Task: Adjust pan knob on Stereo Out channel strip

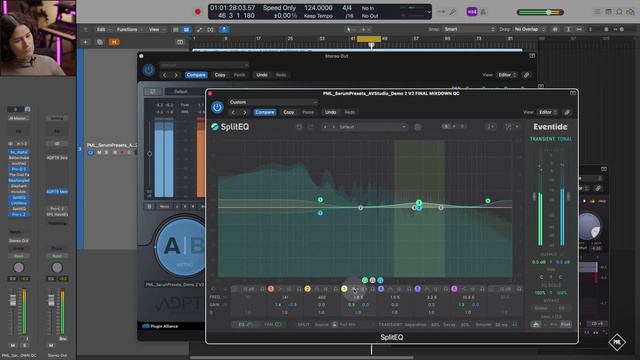Action: pyautogui.click(x=57, y=267)
